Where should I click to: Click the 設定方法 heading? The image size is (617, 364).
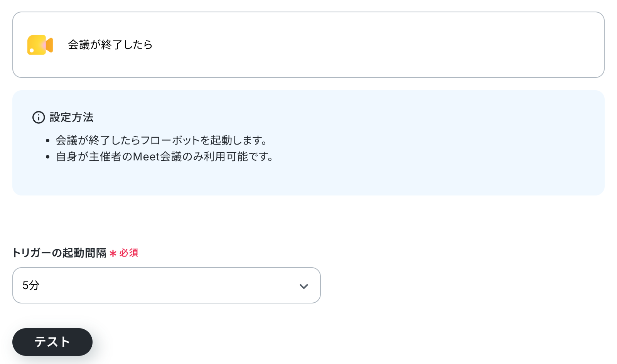click(72, 117)
